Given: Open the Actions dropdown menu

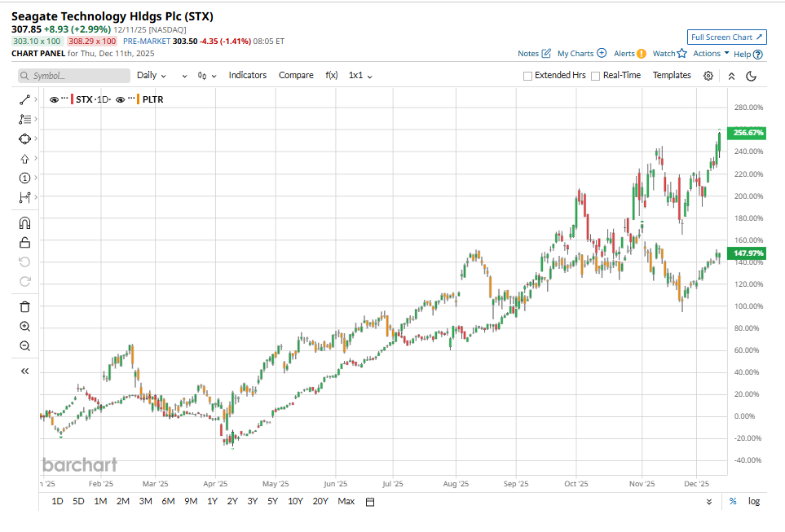Looking at the screenshot, I should coord(711,54).
